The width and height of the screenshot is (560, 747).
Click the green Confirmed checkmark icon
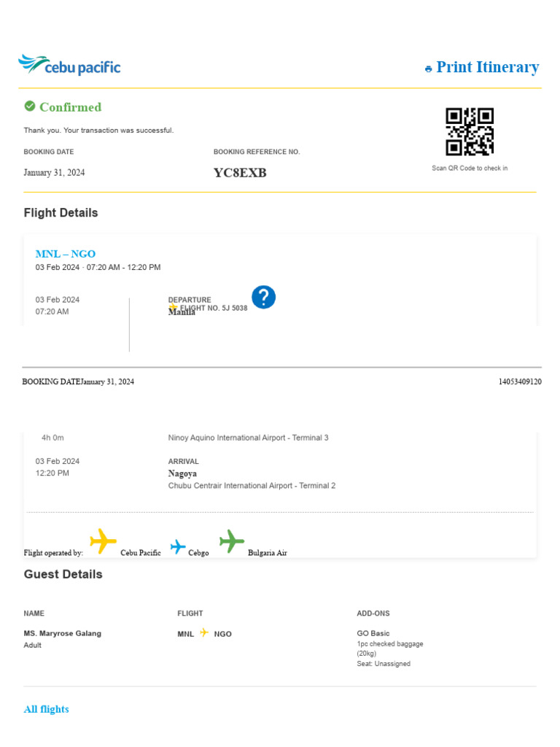click(30, 107)
